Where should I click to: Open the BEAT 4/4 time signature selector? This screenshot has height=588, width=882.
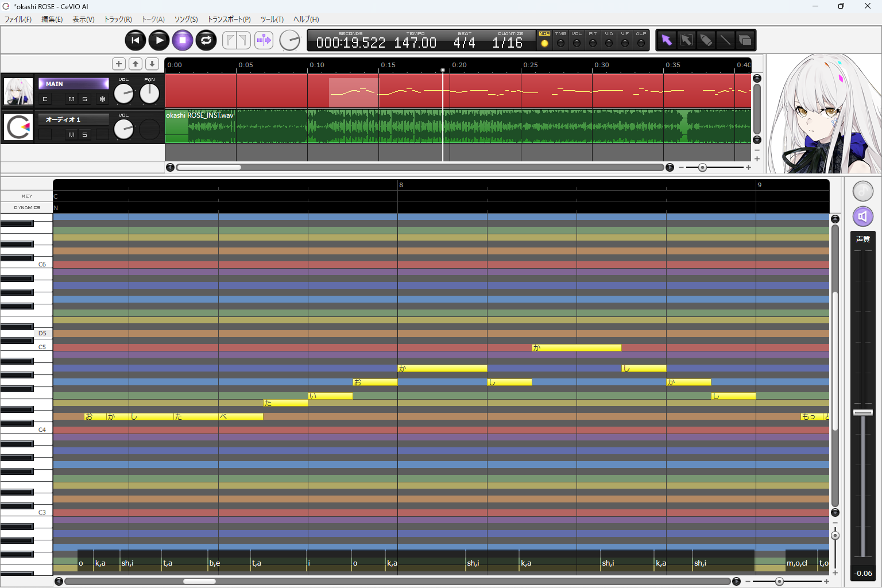(464, 43)
